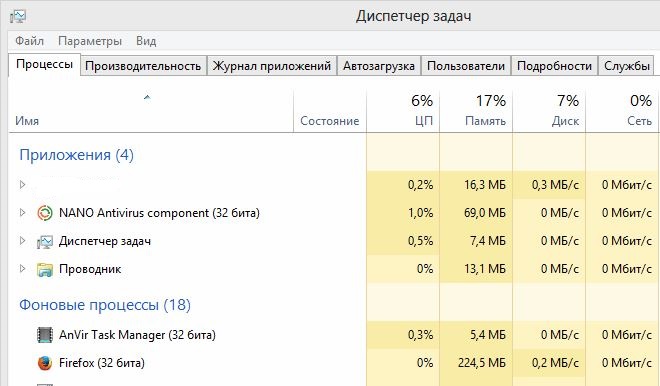Image resolution: width=660 pixels, height=386 pixels.
Task: Click the AnVir Task Manager icon
Action: coord(45,335)
